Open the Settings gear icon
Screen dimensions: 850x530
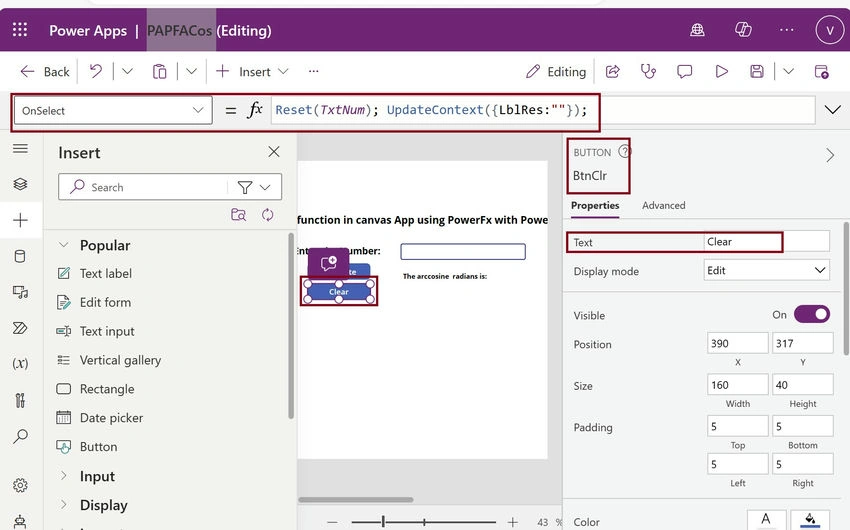[20, 485]
